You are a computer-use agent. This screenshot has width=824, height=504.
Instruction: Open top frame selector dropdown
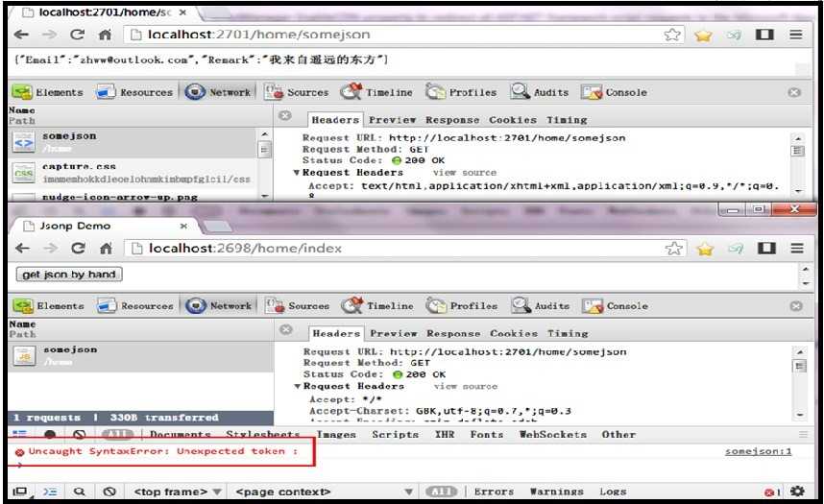point(177,492)
